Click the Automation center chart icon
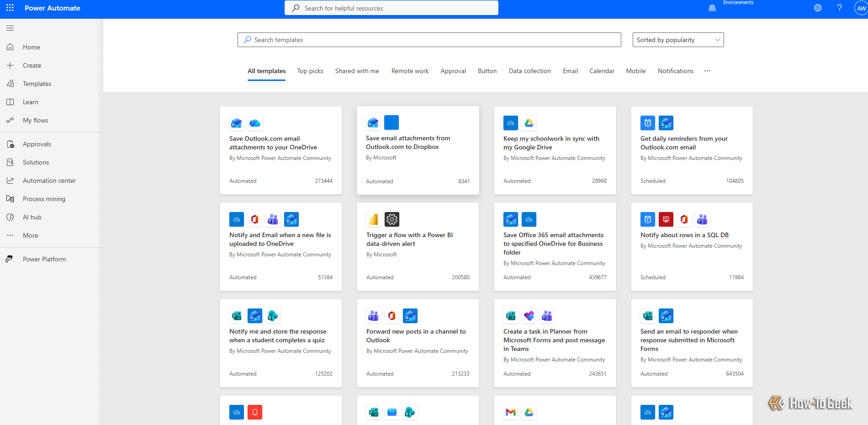The image size is (868, 425). 10,181
